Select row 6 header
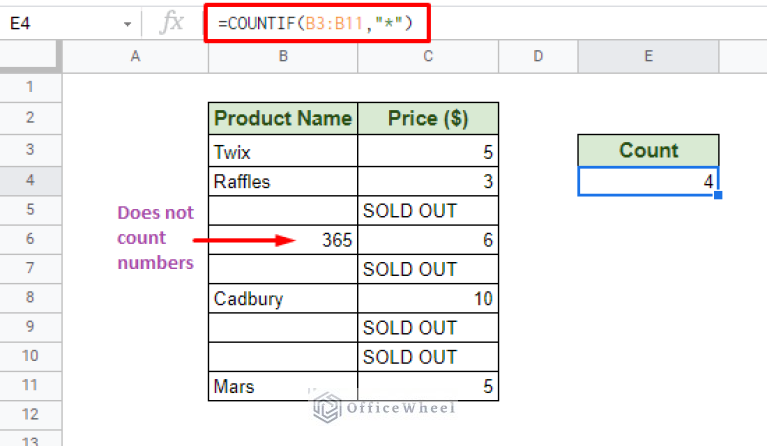The image size is (767, 446). point(30,239)
